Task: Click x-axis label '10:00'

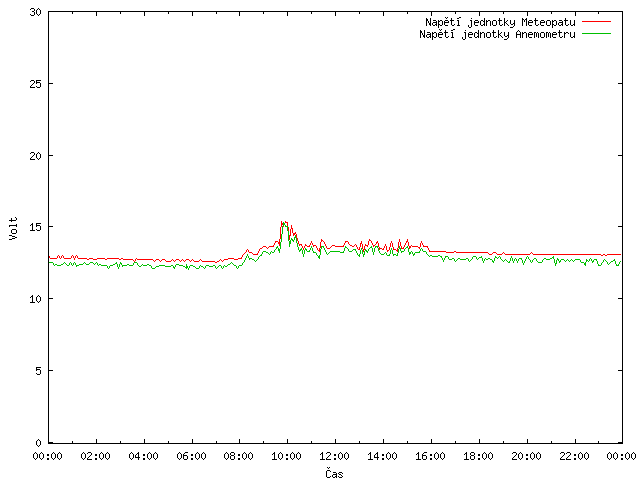Action: 287,456
